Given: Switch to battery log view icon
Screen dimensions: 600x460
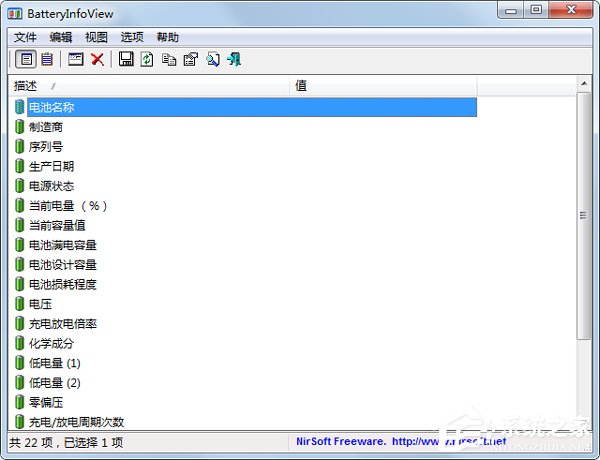Looking at the screenshot, I should [46, 60].
